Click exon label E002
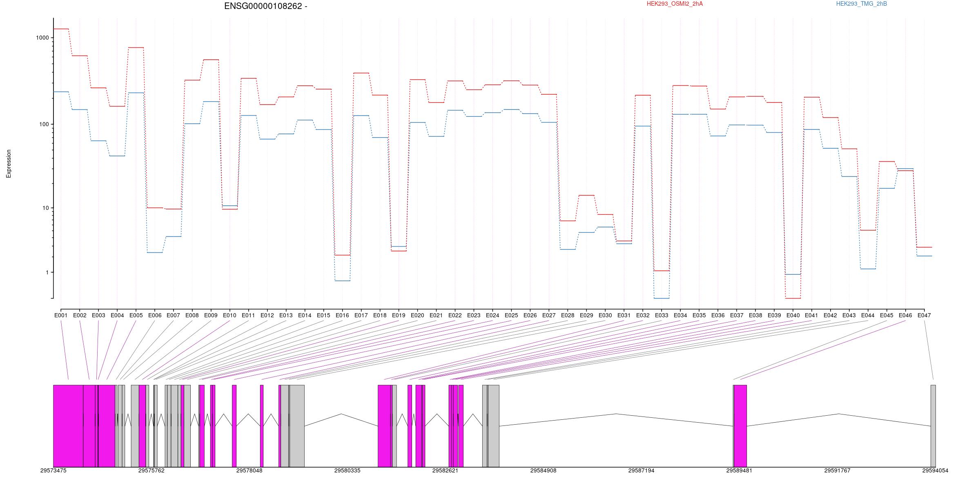The height and width of the screenshot is (490, 980). tap(80, 315)
